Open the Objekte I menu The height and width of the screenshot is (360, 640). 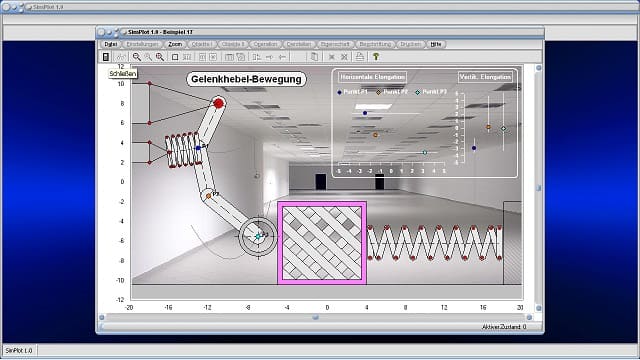pyautogui.click(x=202, y=44)
